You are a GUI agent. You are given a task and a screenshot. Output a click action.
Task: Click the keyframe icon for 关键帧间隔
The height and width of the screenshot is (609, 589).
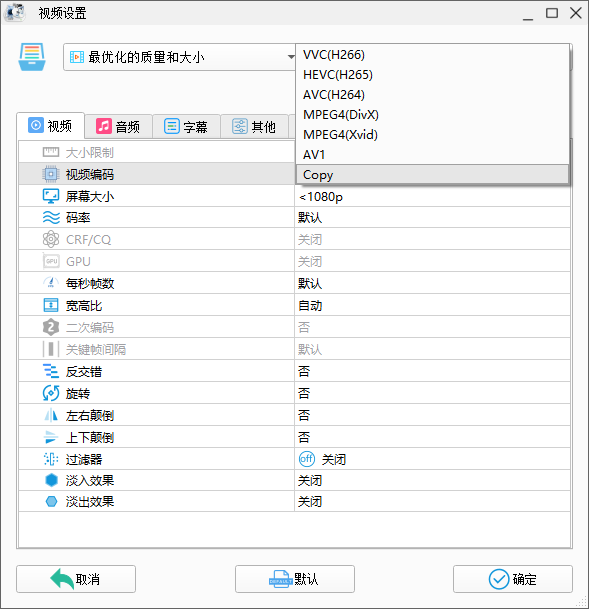pos(51,349)
